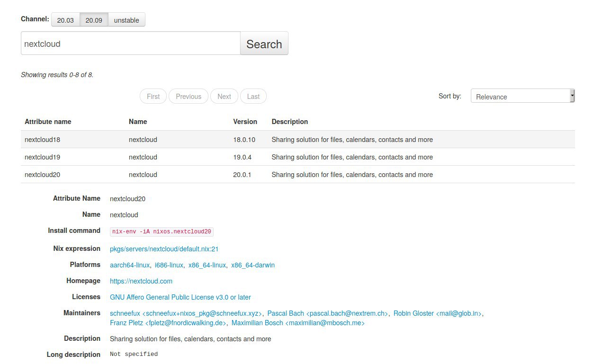Image resolution: width=594 pixels, height=364 pixels.
Task: Select the nextcloud20 table row
Action: coord(298,175)
